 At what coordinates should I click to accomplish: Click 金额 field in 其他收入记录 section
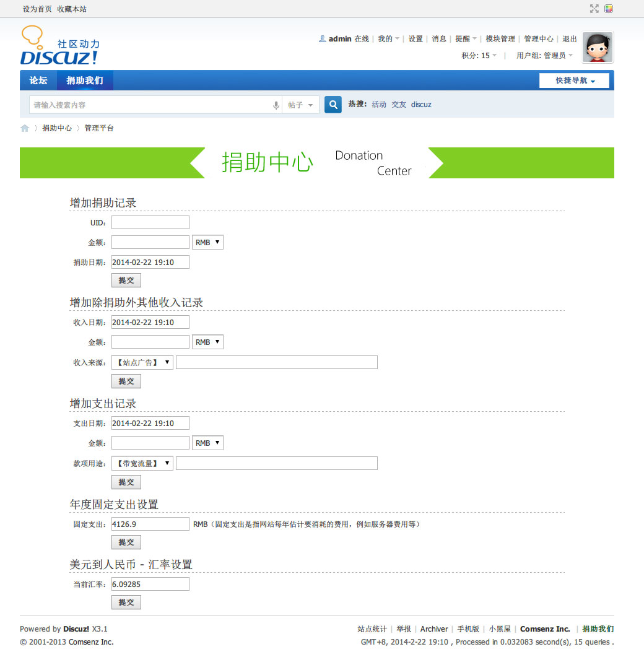click(150, 342)
